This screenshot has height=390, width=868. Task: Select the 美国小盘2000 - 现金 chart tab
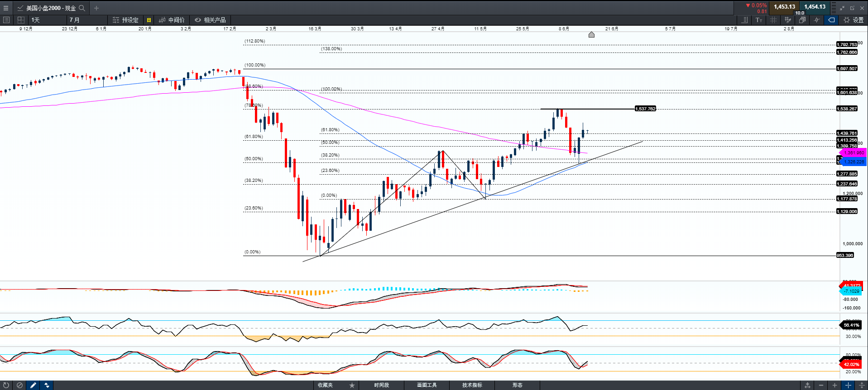(51, 8)
